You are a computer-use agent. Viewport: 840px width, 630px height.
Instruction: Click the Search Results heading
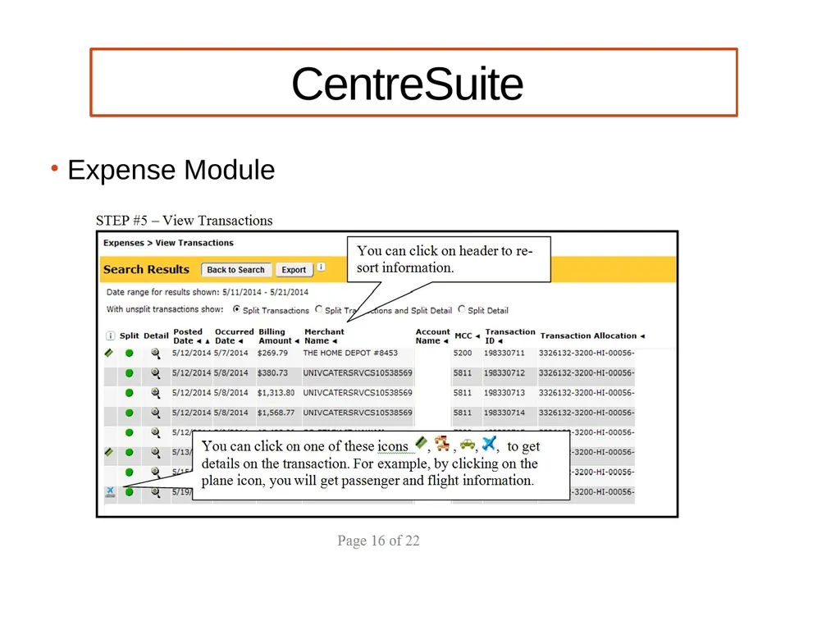146,269
